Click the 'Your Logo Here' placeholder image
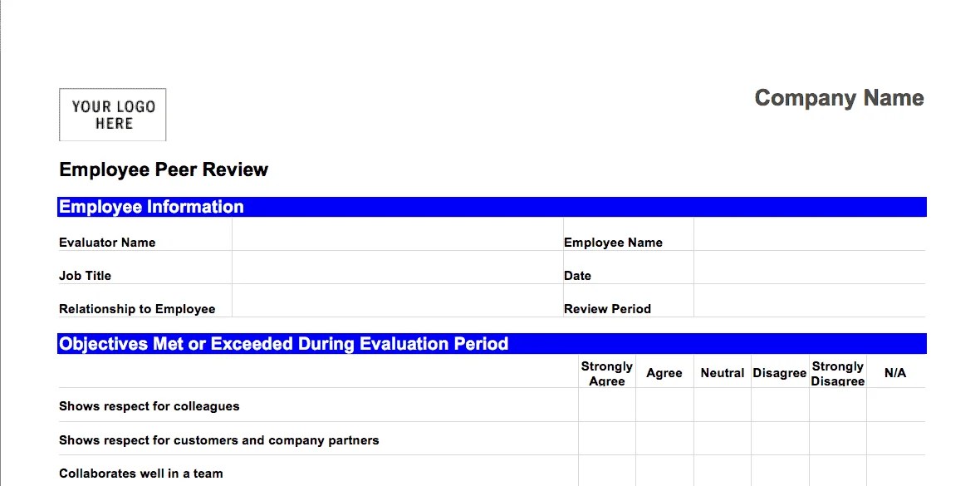 (x=112, y=114)
